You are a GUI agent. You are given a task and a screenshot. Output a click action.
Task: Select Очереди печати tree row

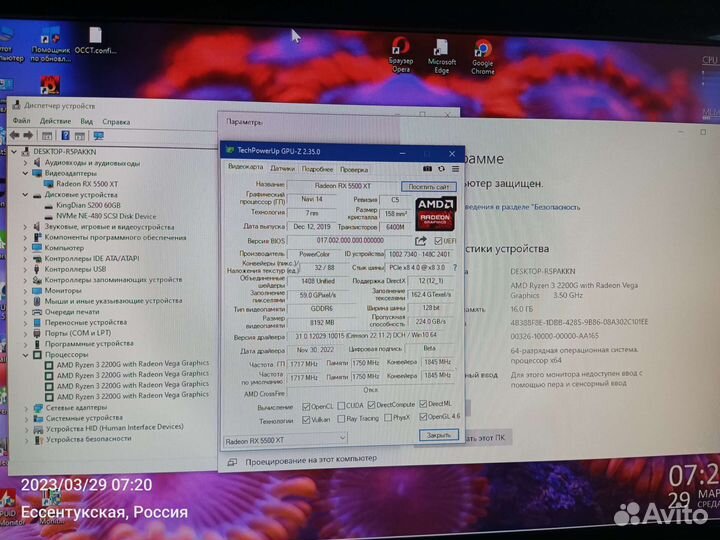click(x=72, y=312)
